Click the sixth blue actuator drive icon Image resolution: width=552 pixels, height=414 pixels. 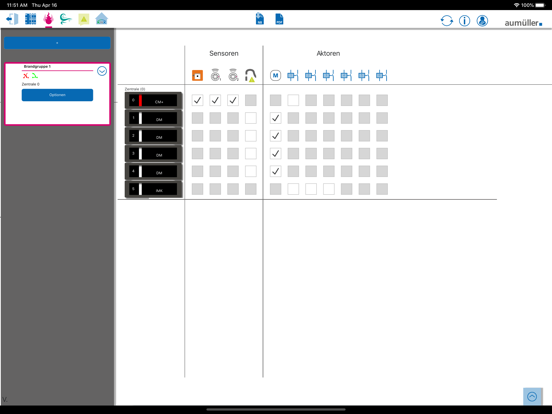(x=382, y=75)
